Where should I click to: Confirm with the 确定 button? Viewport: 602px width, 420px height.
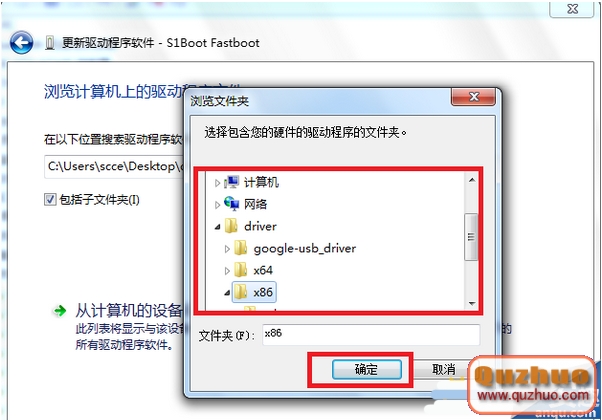coord(367,369)
